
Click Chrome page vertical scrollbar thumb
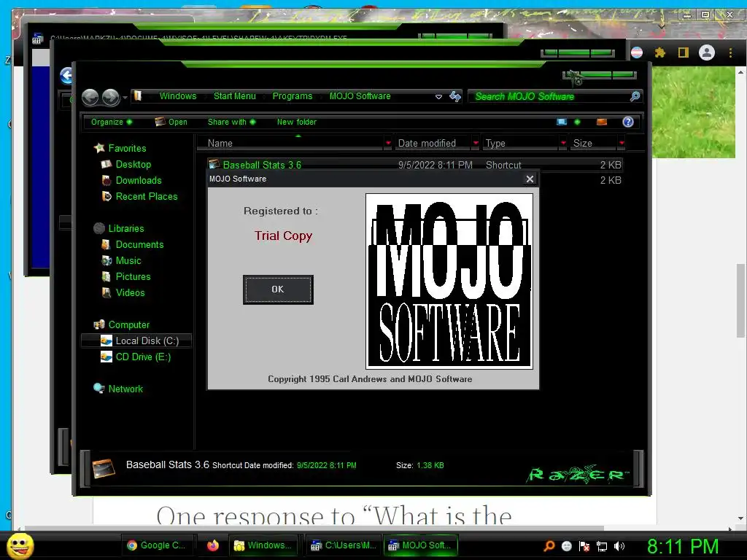click(x=741, y=300)
